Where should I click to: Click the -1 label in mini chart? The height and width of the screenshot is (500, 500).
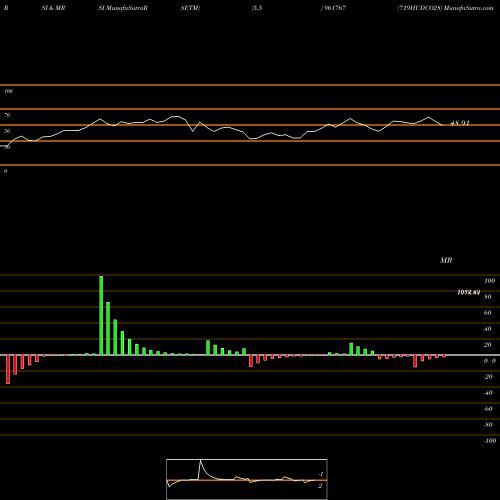tap(320, 474)
